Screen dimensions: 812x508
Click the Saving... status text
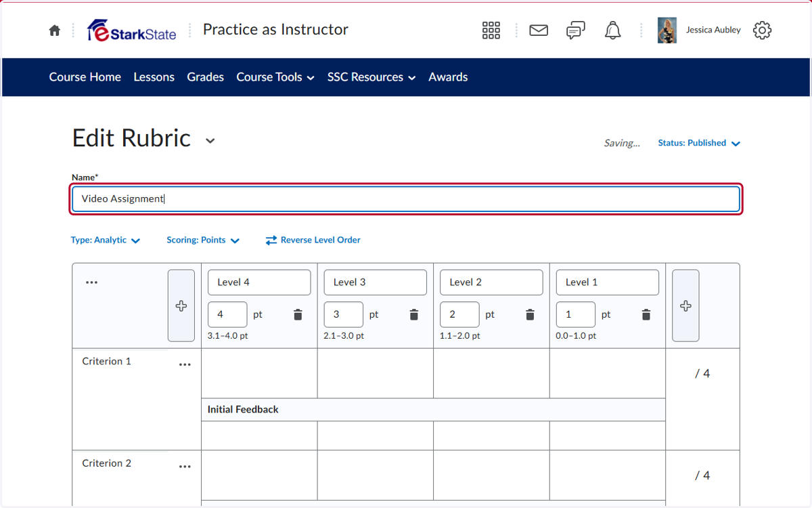(x=622, y=143)
